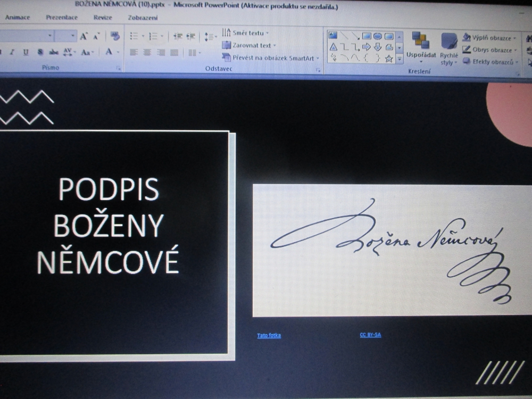The height and width of the screenshot is (399, 532).
Task: Expand the shapes gallery with the More arrow
Action: 400,59
